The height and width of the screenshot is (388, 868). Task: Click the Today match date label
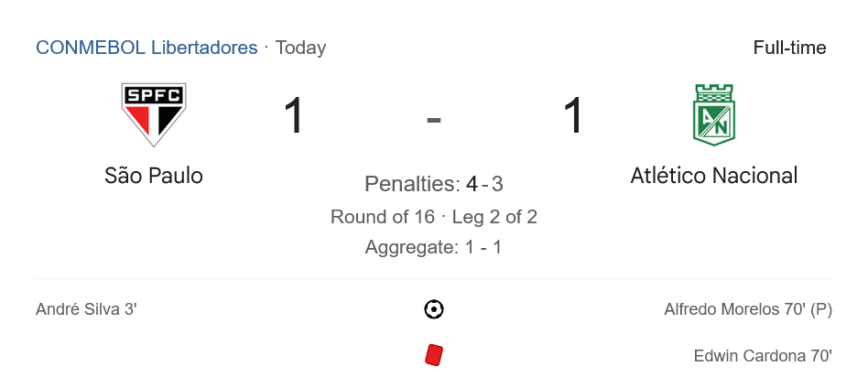300,48
